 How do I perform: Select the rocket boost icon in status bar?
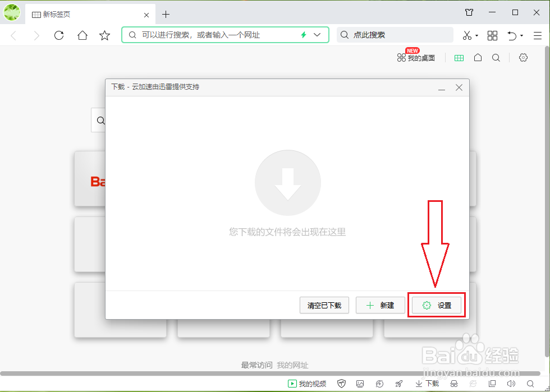399,383
